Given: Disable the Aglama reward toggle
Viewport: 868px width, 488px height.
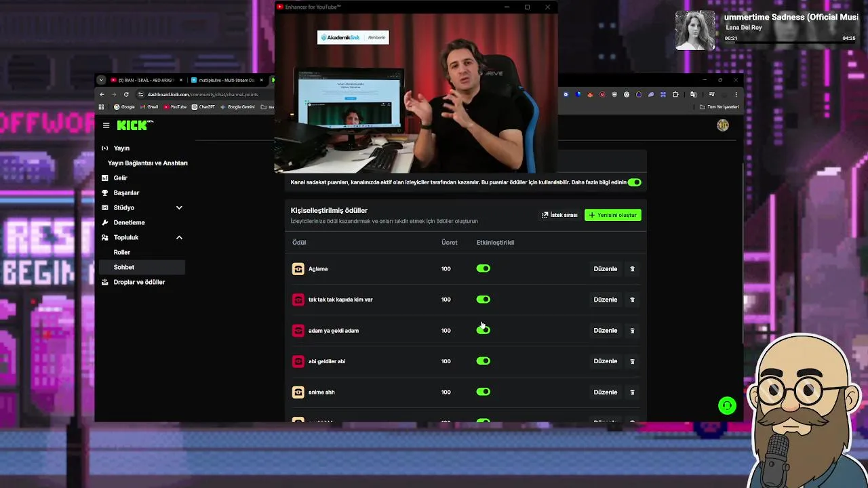Looking at the screenshot, I should click(x=483, y=268).
